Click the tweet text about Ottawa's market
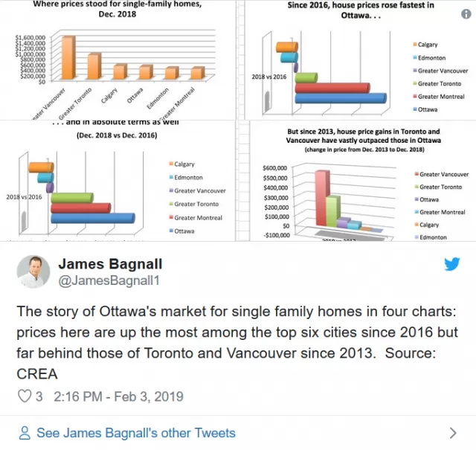Viewport: 476px width, 450px height. pos(237,342)
